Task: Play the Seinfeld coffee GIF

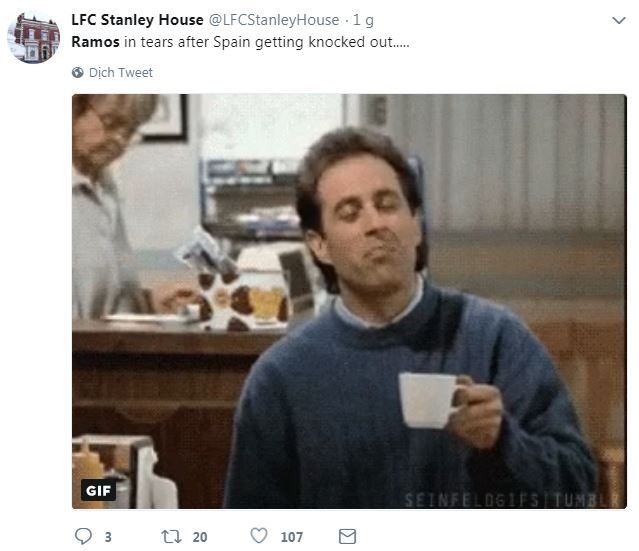Action: 349,302
